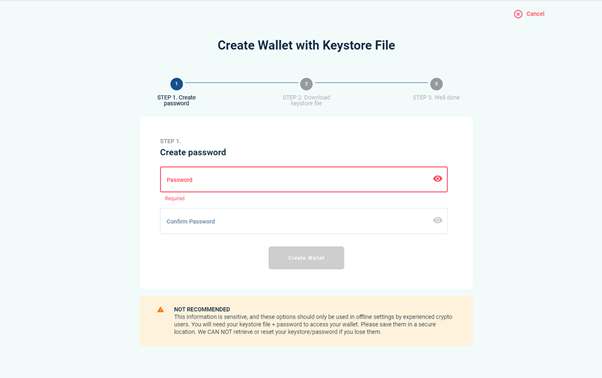602x378 pixels.
Task: Click the NOT RECOMMENDED heading
Action: [x=202, y=309]
